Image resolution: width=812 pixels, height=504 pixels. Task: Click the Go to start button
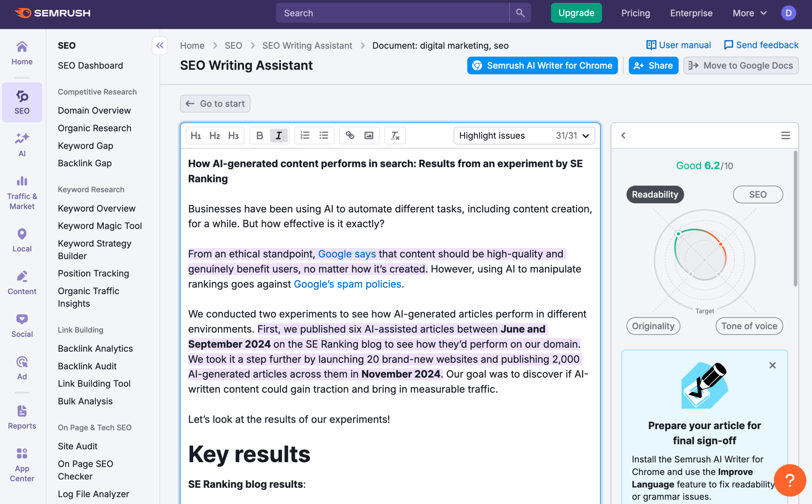click(x=215, y=104)
